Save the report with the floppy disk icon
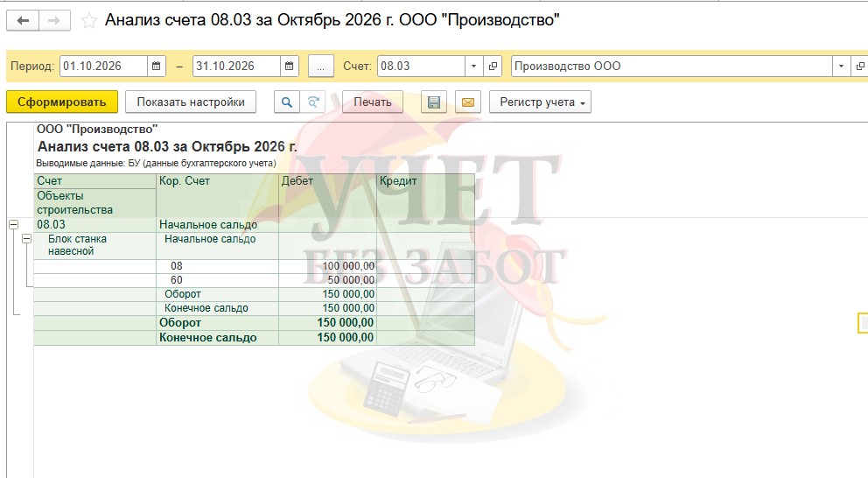 pos(433,102)
